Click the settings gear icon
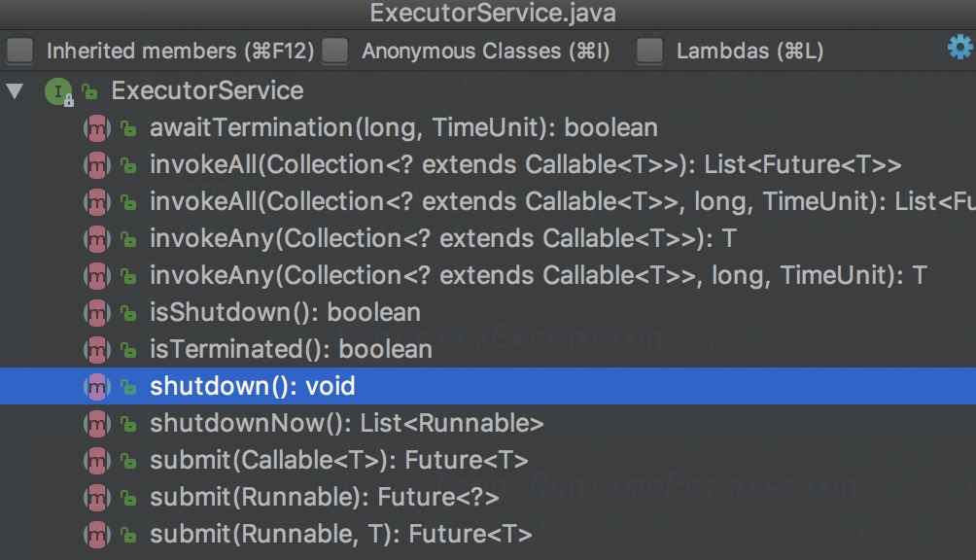 (959, 48)
